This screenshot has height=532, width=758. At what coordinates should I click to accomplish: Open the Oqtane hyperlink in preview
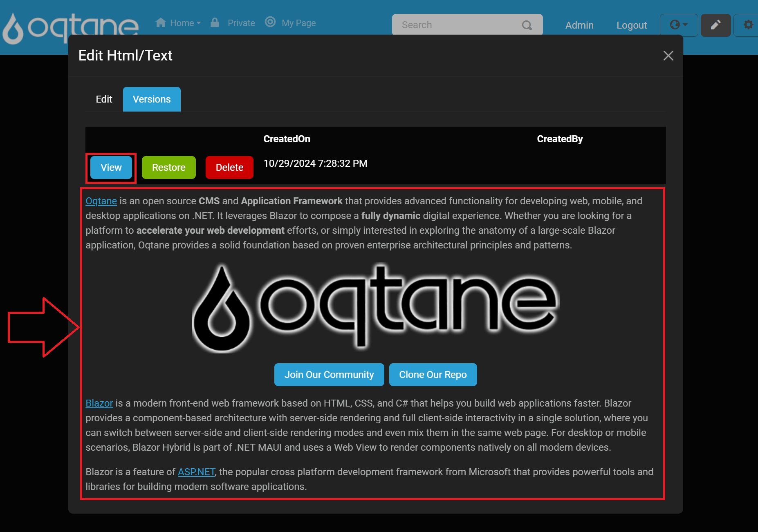tap(101, 201)
